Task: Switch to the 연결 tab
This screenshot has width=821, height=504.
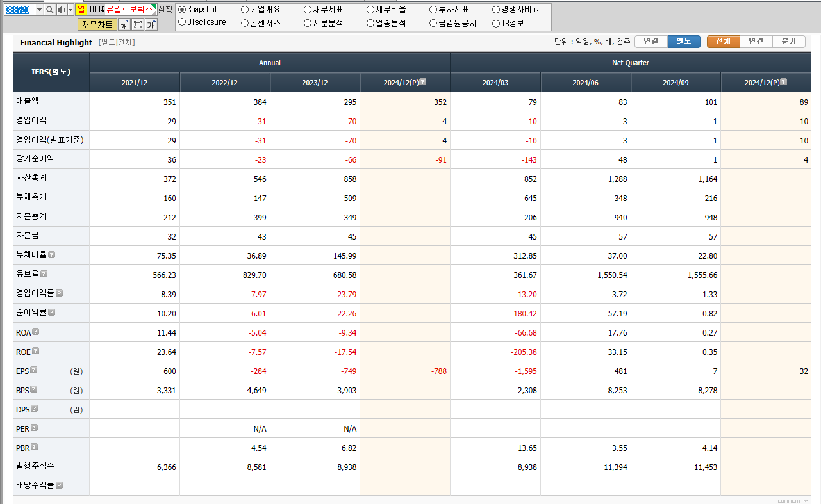Action: coord(651,41)
